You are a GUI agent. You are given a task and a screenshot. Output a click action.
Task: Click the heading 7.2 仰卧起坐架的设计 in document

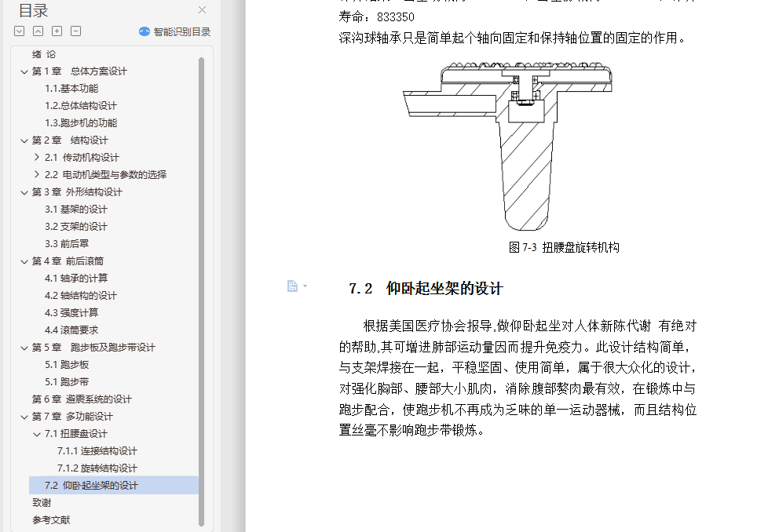coord(426,288)
